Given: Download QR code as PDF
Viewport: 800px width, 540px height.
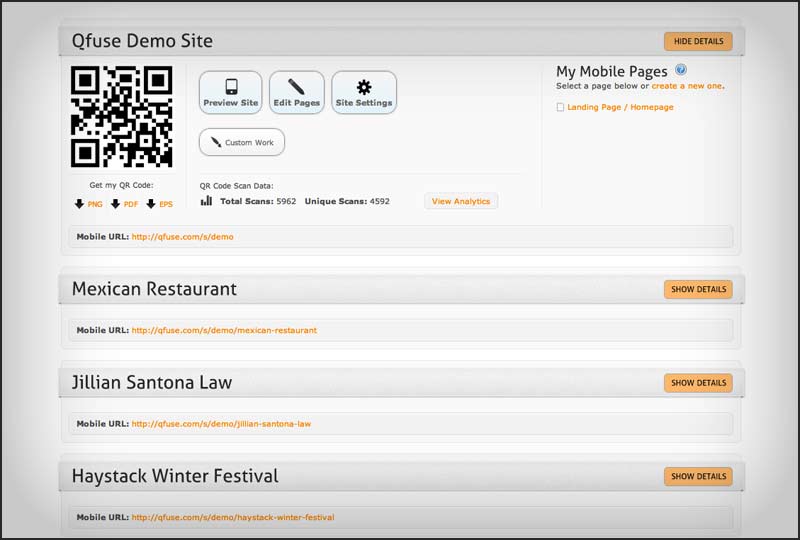Looking at the screenshot, I should point(124,204).
